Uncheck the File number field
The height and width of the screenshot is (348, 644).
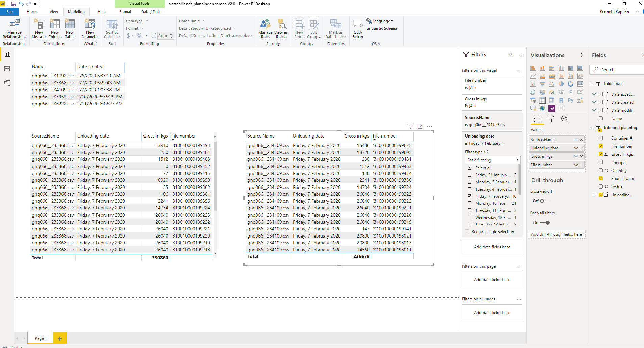601,146
